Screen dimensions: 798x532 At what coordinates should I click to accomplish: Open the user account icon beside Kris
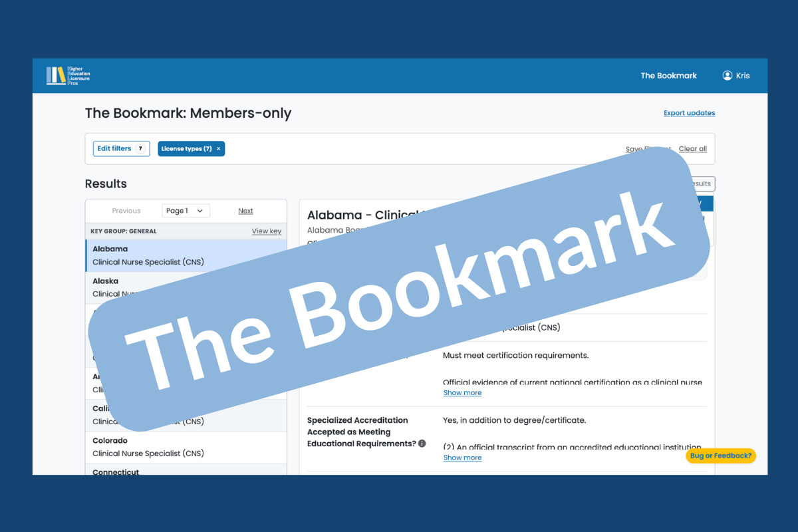pos(728,75)
